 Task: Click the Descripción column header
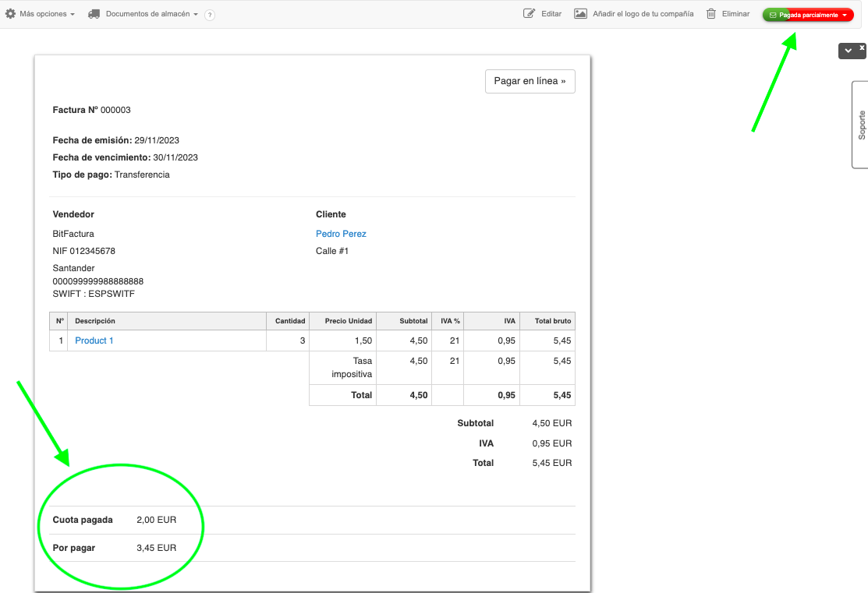tap(95, 320)
